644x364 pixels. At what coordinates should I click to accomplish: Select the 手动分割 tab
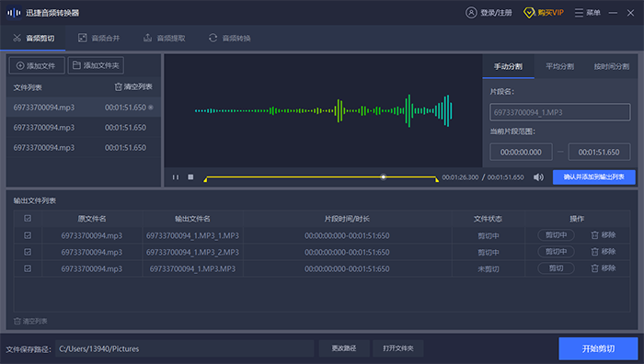[508, 66]
